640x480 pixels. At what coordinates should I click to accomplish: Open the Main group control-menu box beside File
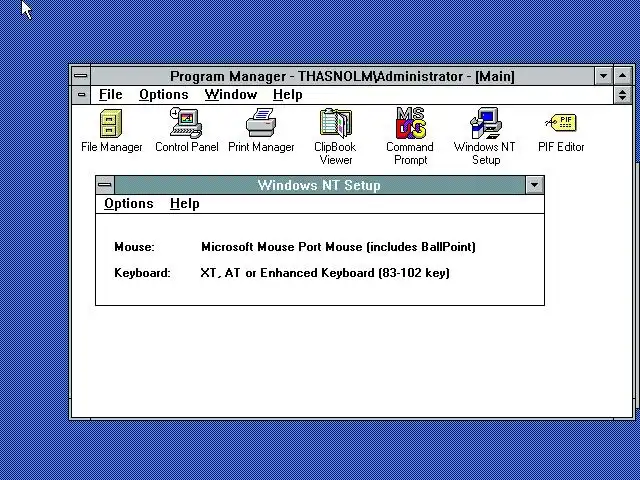point(82,95)
